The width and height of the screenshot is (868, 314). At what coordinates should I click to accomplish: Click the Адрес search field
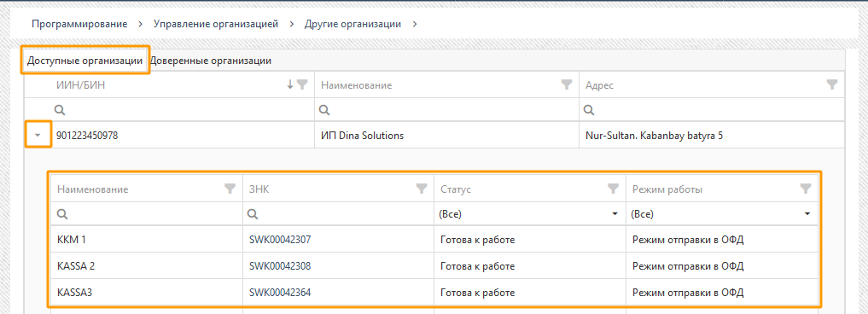click(712, 110)
